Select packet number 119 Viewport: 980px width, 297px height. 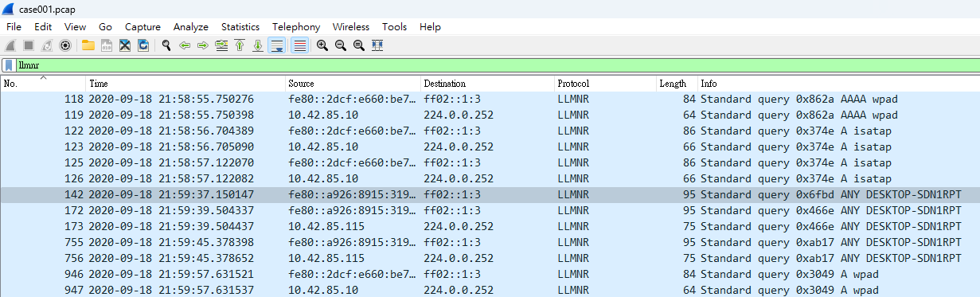pyautogui.click(x=490, y=115)
